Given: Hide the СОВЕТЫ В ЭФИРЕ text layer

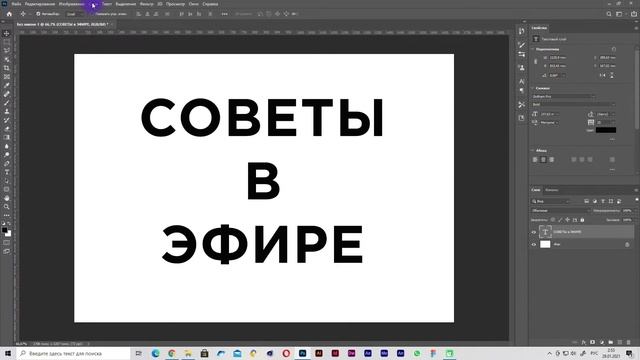Looking at the screenshot, I should point(533,232).
